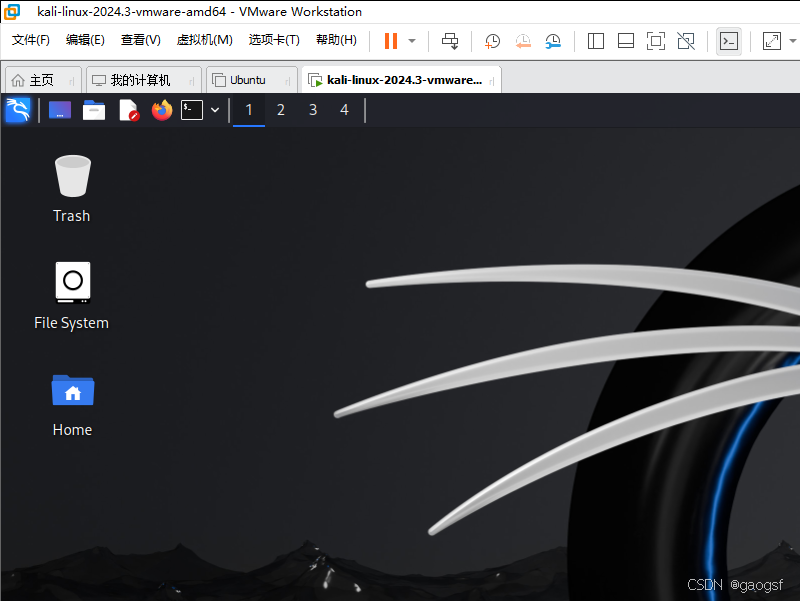Click the show desktop panel icon

tap(60, 110)
